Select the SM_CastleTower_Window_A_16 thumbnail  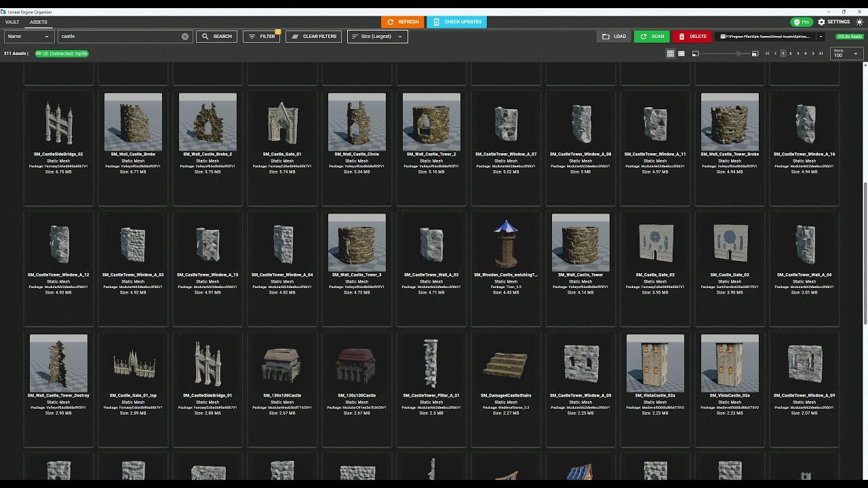click(804, 122)
